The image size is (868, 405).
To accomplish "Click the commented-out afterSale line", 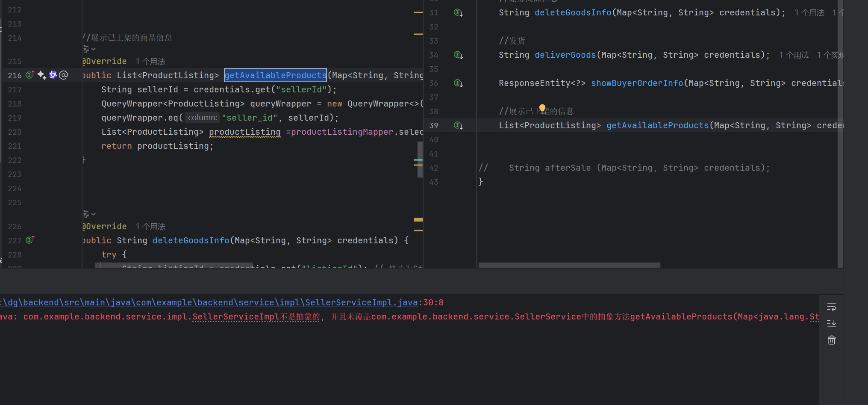I will point(624,168).
